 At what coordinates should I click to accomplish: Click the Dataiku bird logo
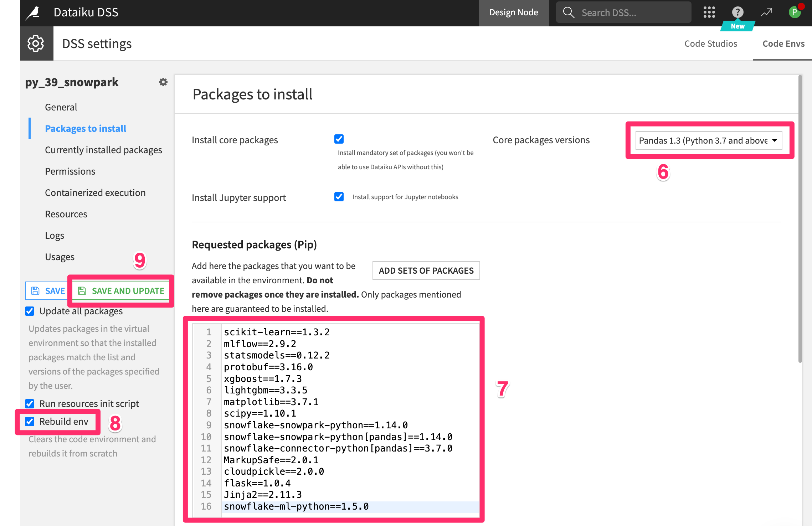click(33, 13)
